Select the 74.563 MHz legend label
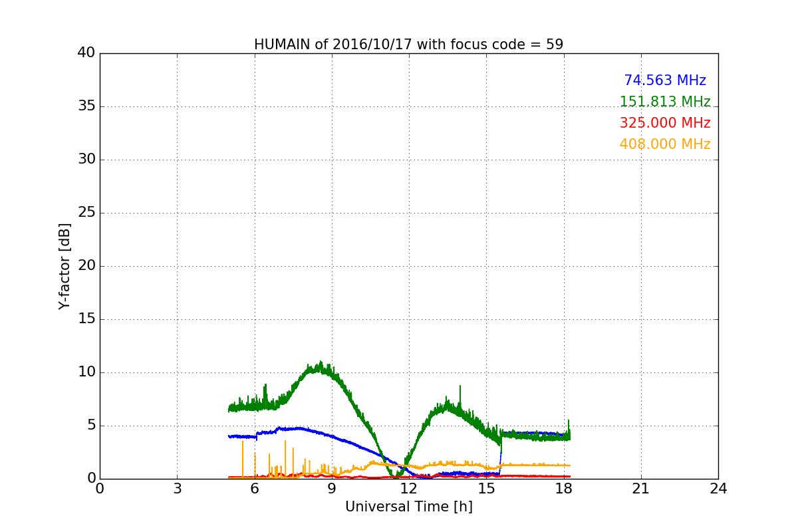 (x=665, y=80)
